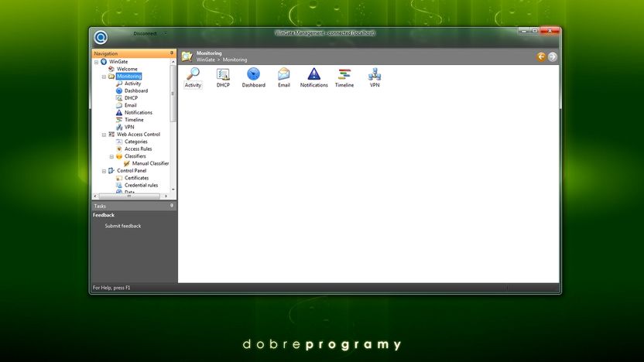Select Notifications in the navigation tree

[x=139, y=112]
